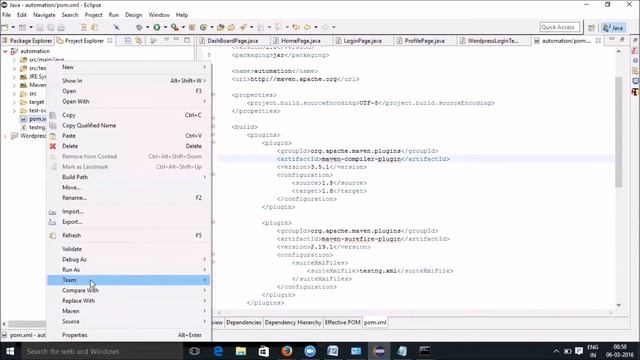
Task: Click the Debug bug toolbar icon
Action: (x=140, y=27)
